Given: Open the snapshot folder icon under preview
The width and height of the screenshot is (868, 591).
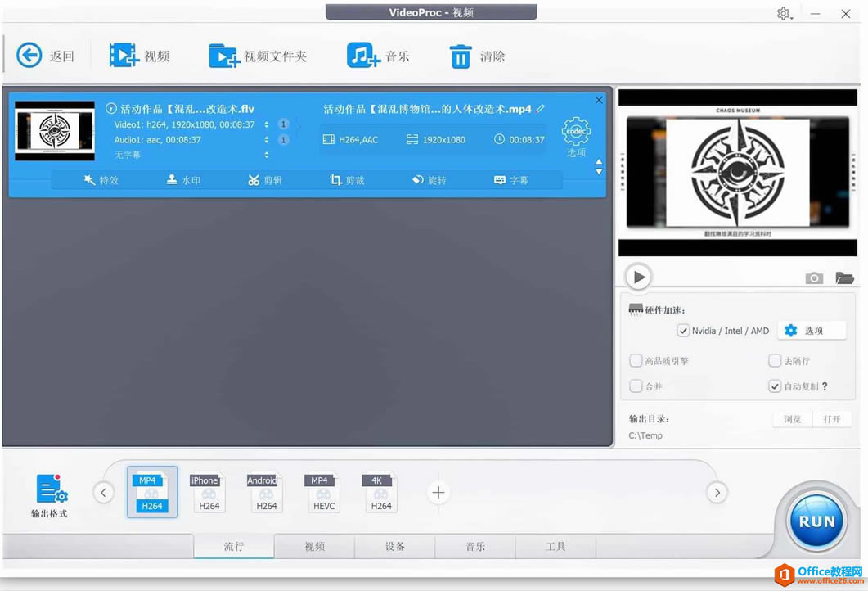Looking at the screenshot, I should 845,278.
